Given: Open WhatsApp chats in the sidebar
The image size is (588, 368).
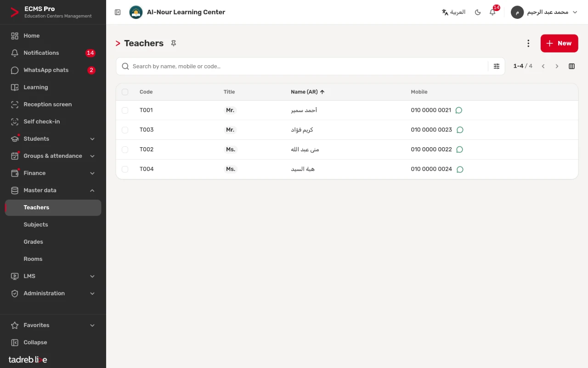Looking at the screenshot, I should pos(53,70).
